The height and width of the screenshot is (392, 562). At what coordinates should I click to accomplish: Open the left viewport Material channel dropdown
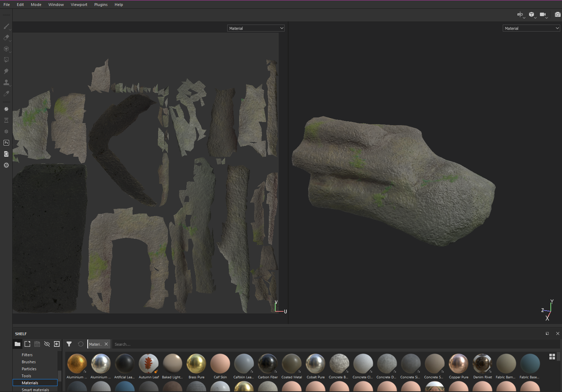pos(256,28)
